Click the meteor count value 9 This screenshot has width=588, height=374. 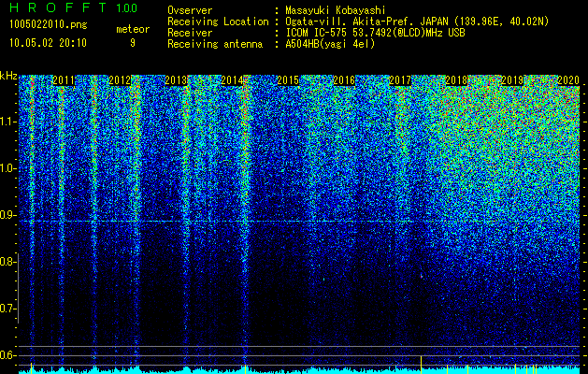pos(133,43)
